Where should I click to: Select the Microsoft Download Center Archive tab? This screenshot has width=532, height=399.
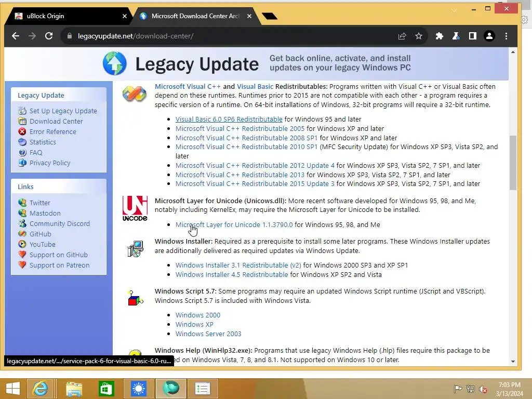(195, 16)
